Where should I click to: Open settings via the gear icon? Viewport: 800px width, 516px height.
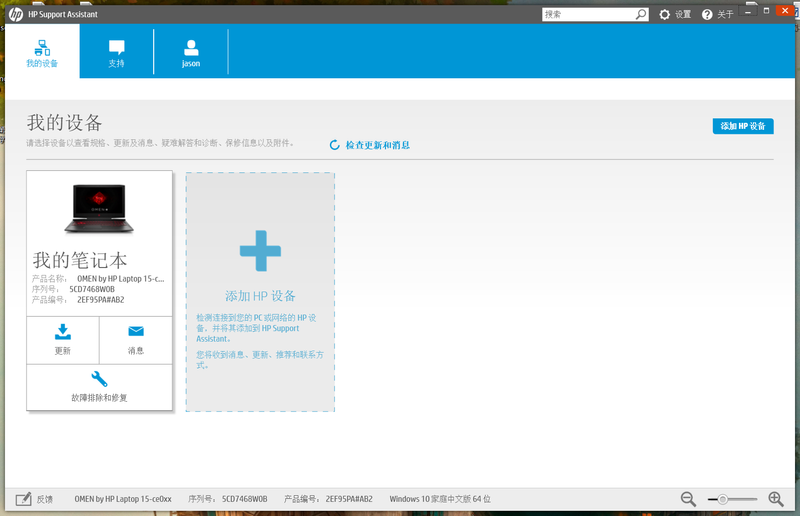coord(664,14)
